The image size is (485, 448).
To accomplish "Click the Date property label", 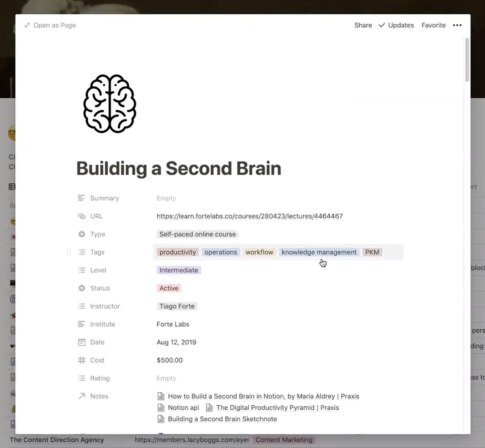I will [x=97, y=342].
